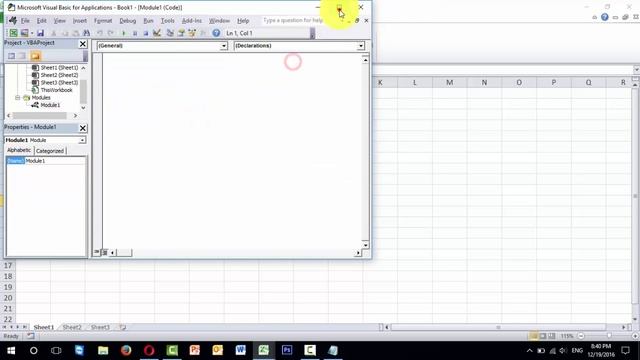Open Properties Window from toolbar icon

click(181, 33)
